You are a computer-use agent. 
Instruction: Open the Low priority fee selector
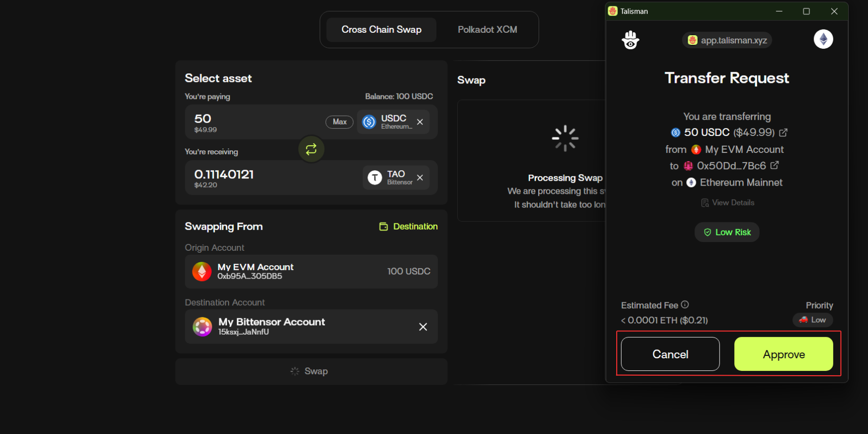pos(813,320)
